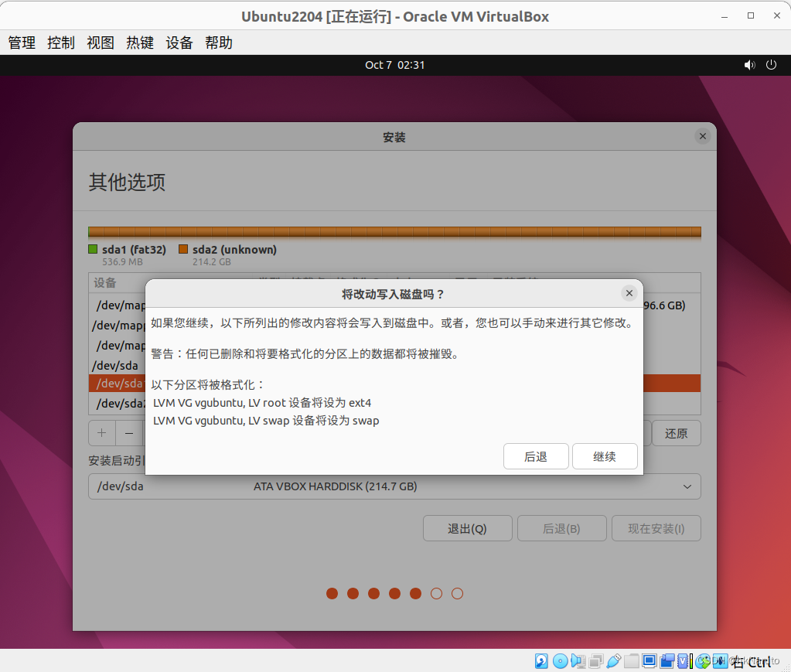Click the green sda1 (fat32) color legend
Screen dimensions: 791x672
[x=93, y=249]
